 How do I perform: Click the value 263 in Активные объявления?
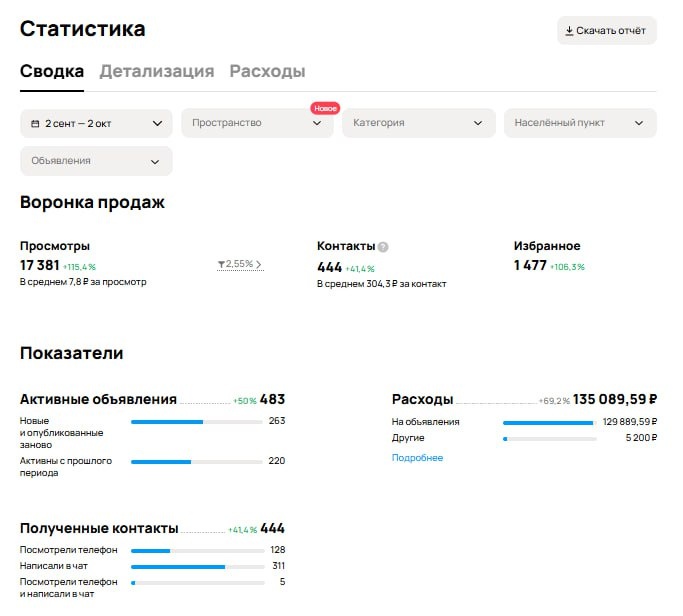277,421
